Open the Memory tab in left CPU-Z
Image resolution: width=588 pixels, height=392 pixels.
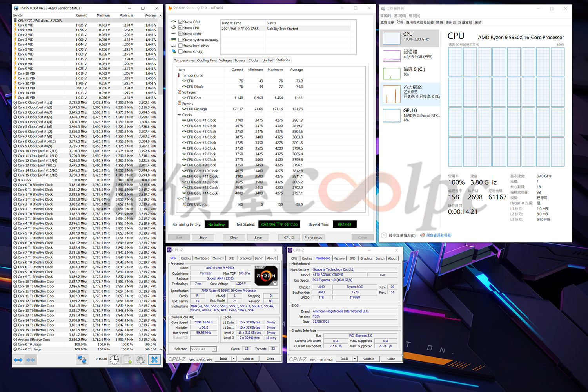pyautogui.click(x=218, y=258)
